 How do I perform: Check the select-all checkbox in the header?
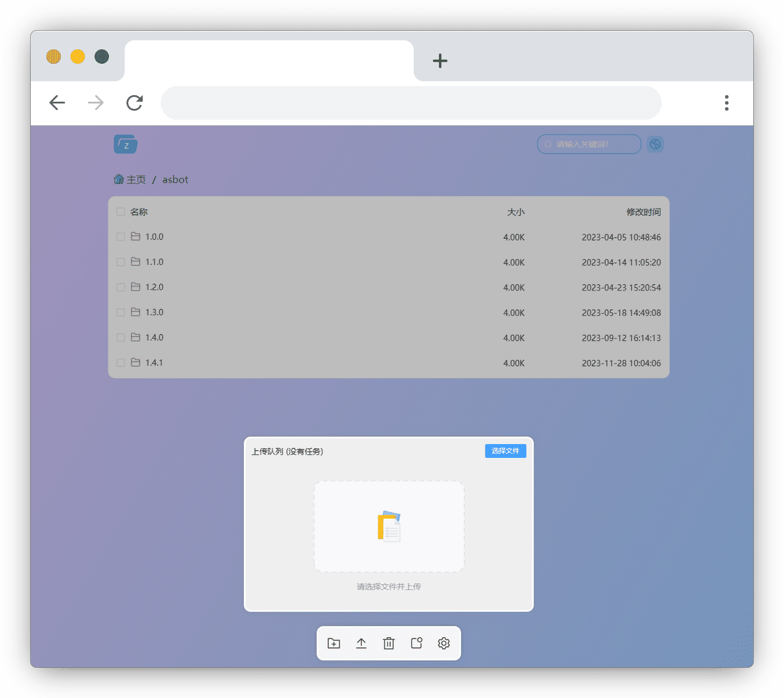pyautogui.click(x=120, y=212)
